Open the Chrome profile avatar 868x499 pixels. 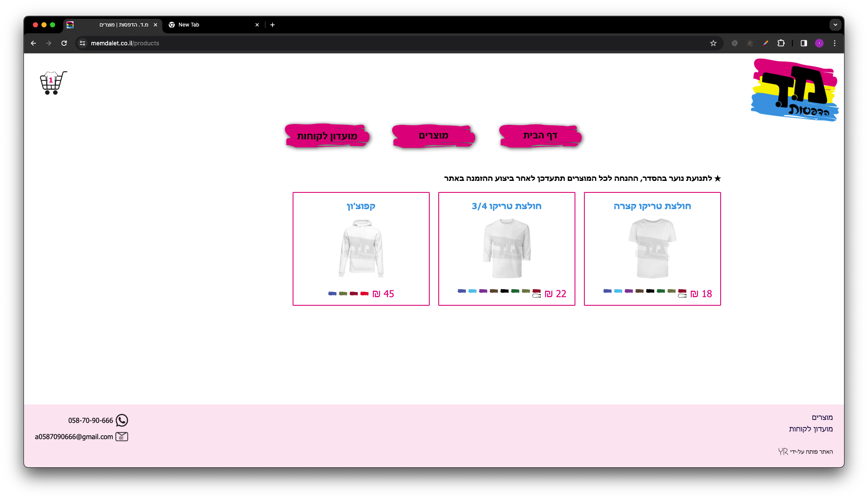[x=819, y=43]
